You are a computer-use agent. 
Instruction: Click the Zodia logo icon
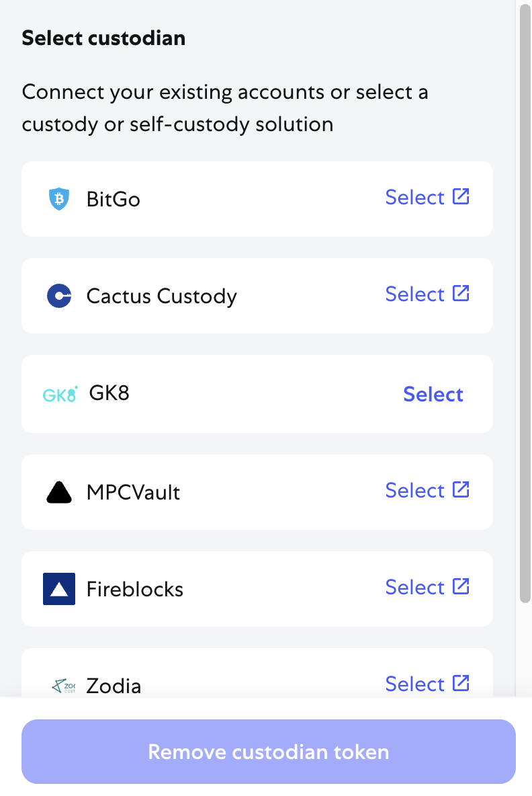click(x=63, y=686)
